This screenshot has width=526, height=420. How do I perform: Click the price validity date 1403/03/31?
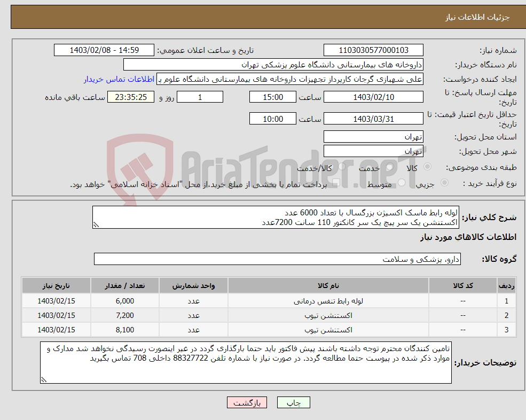pos(373,119)
